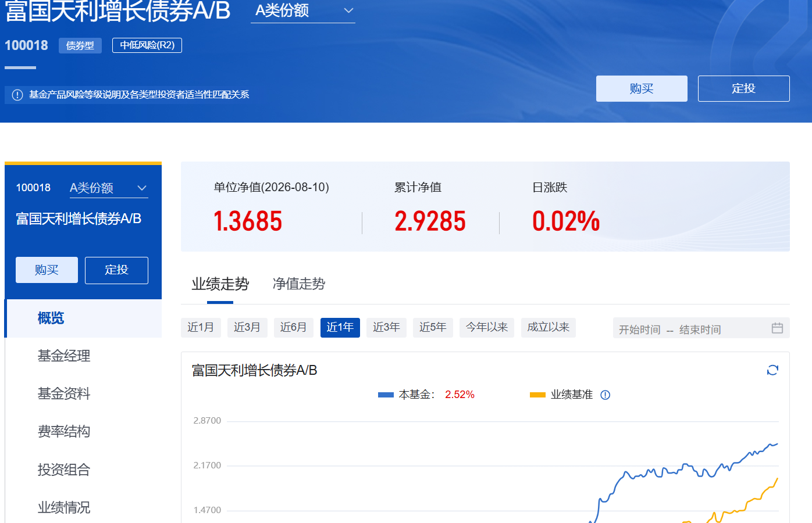The height and width of the screenshot is (523, 812).
Task: Click the fund code 100018 in the header
Action: [26, 45]
